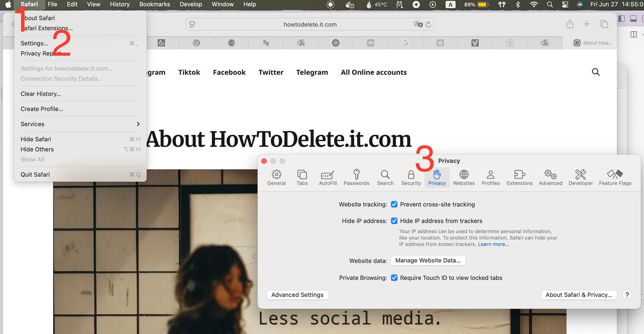Open the Passwords settings pane
Image resolution: width=644 pixels, height=334 pixels.
(356, 178)
